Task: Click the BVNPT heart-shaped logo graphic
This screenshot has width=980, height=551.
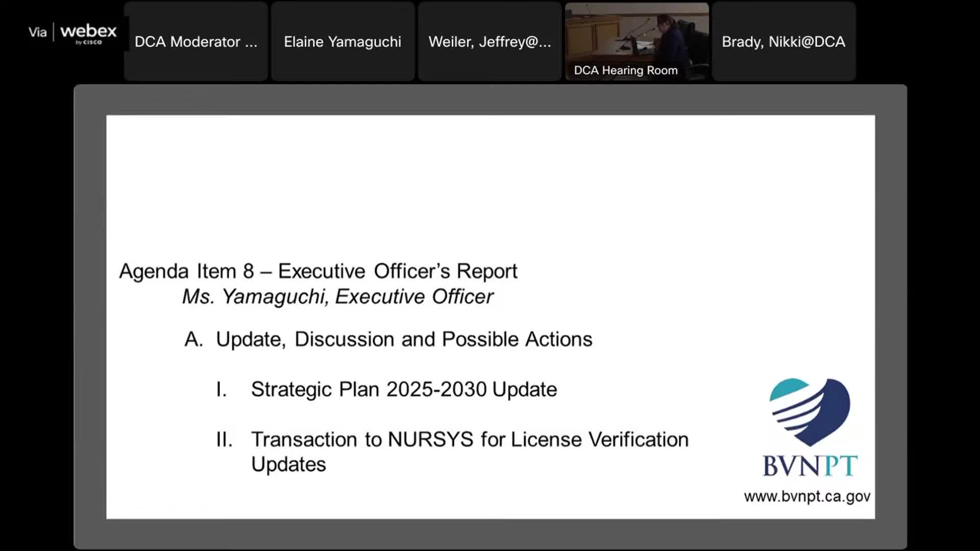Action: [810, 411]
